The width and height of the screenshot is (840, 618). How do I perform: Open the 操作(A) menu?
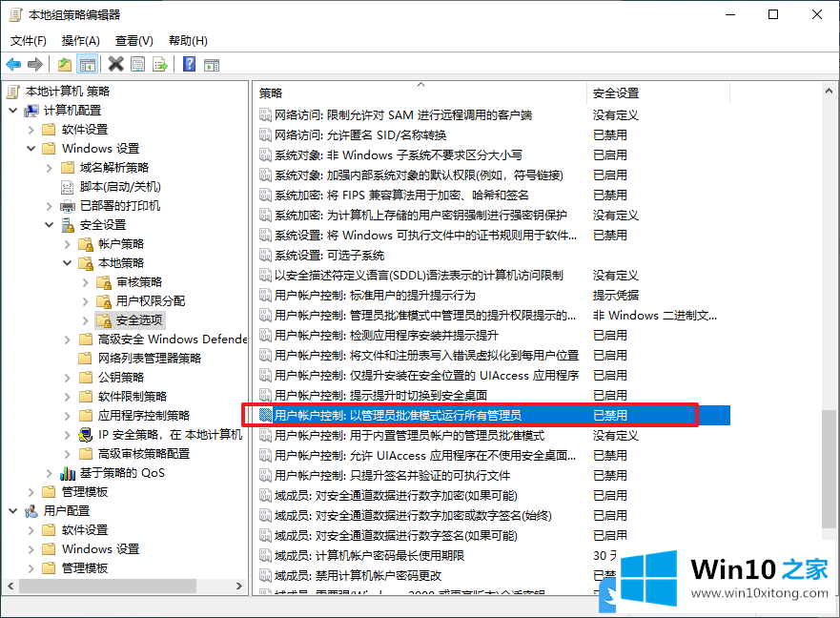click(x=81, y=41)
